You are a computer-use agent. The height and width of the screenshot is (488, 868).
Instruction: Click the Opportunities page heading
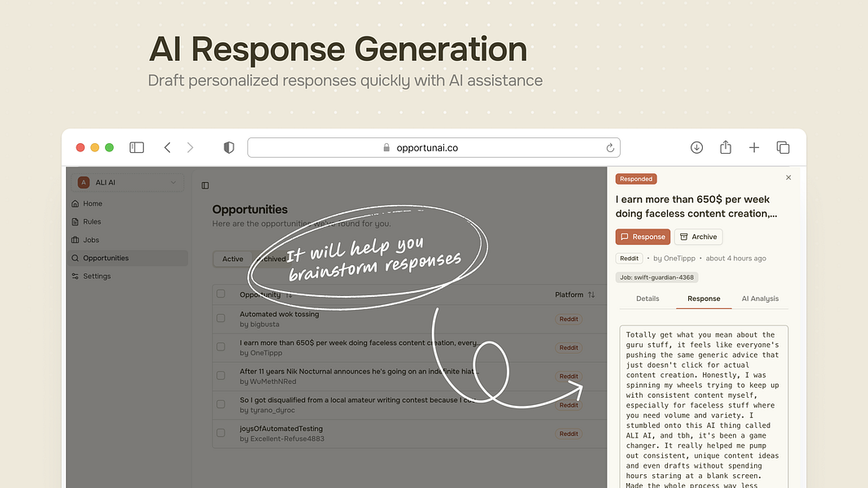point(250,210)
